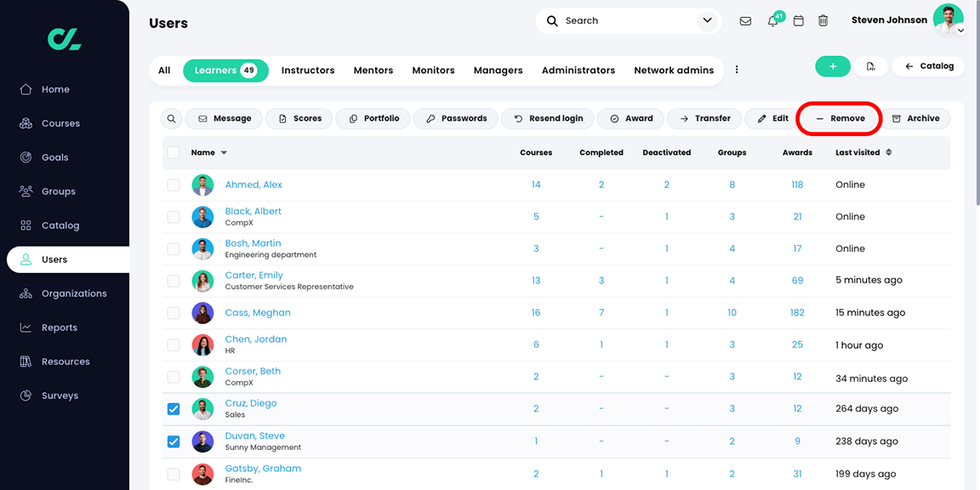980x490 pixels.
Task: Open the calendar icon in the header
Action: [x=798, y=20]
